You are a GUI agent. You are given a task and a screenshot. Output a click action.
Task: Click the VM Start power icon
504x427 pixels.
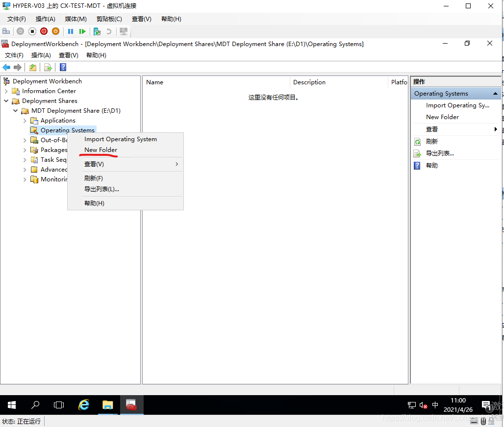pyautogui.click(x=20, y=31)
